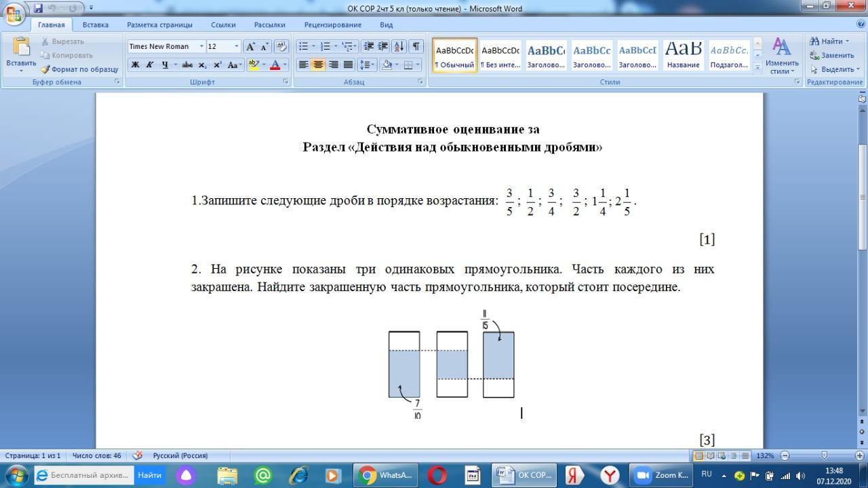The image size is (868, 488).
Task: Toggle show paragraph marks (¶)
Action: point(416,46)
